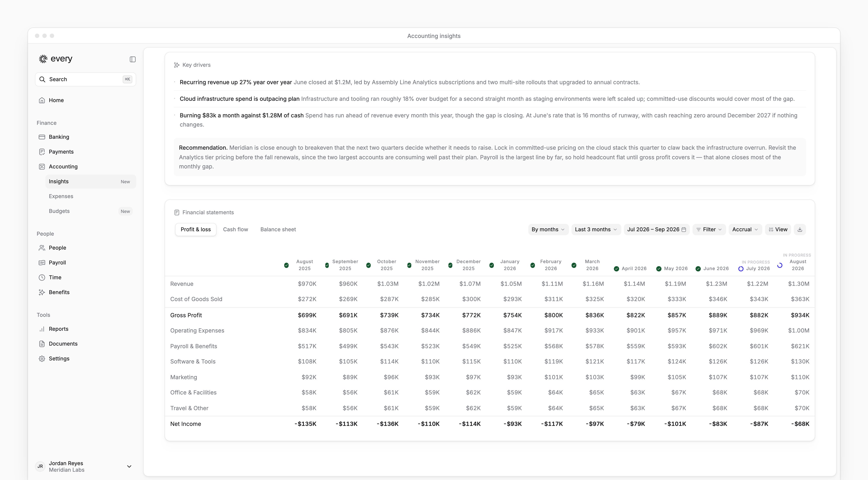Open Insights in the Accounting submenu

point(91,182)
